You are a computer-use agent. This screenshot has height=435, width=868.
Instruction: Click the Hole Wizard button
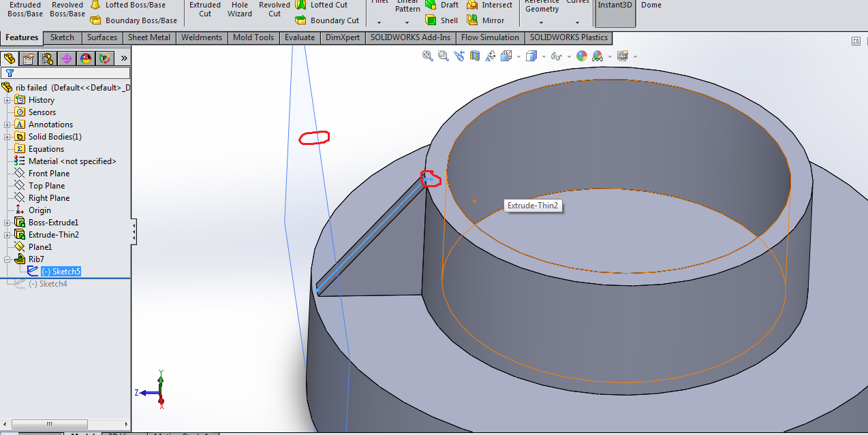point(240,9)
